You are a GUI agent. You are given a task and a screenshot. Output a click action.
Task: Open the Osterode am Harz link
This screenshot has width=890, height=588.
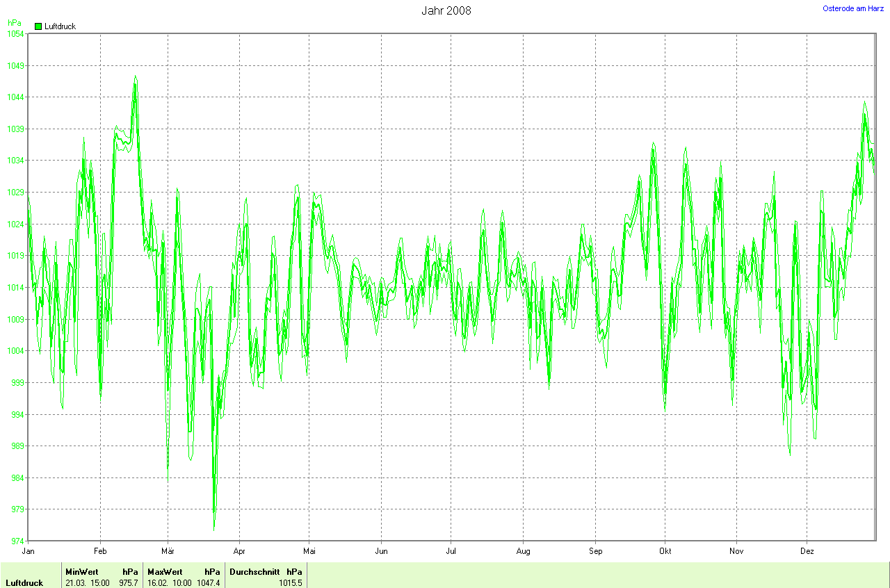point(853,8)
